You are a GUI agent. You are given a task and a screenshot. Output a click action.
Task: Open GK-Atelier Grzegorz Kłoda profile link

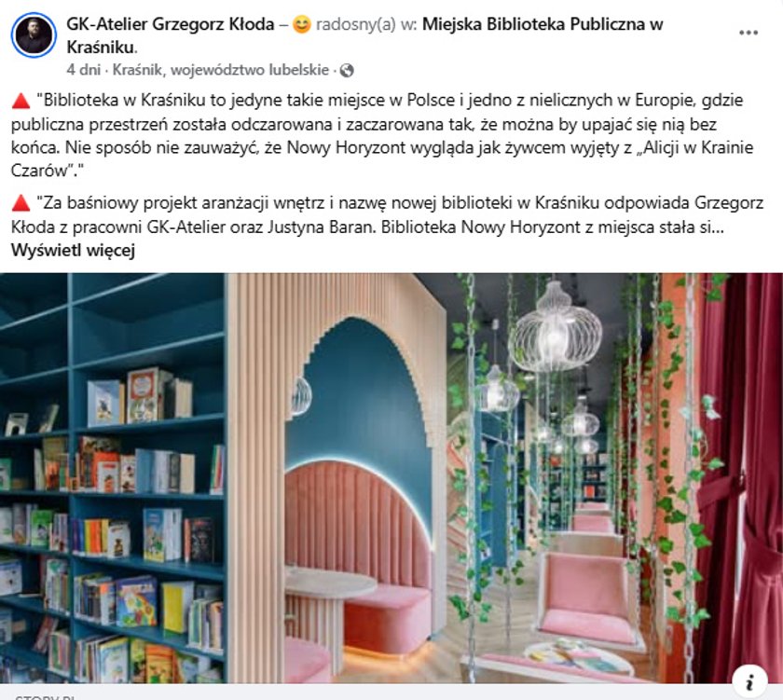[171, 24]
